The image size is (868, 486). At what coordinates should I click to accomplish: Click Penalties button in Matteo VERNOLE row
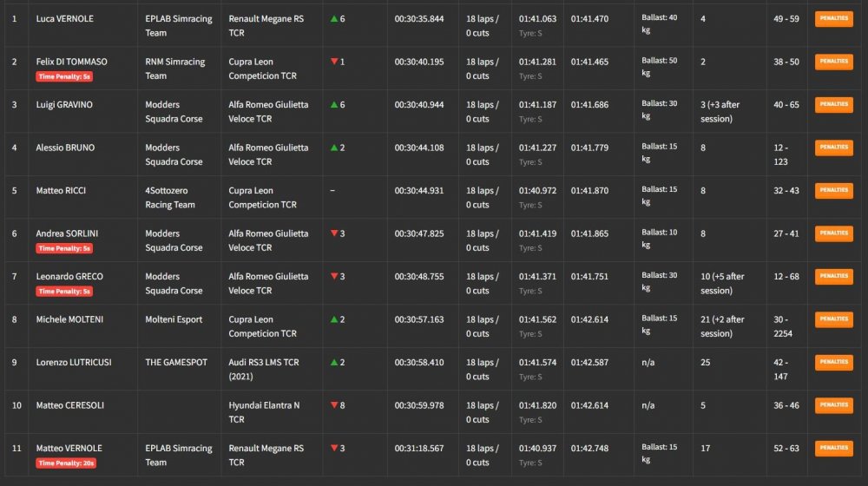click(x=833, y=449)
